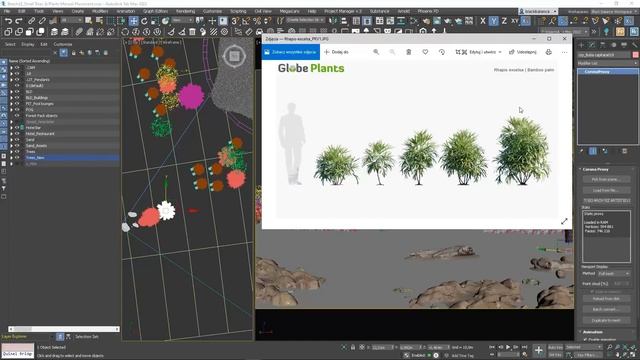The image size is (640, 360).
Task: Click the ViewCube home in top viewport
Action: 234,56
